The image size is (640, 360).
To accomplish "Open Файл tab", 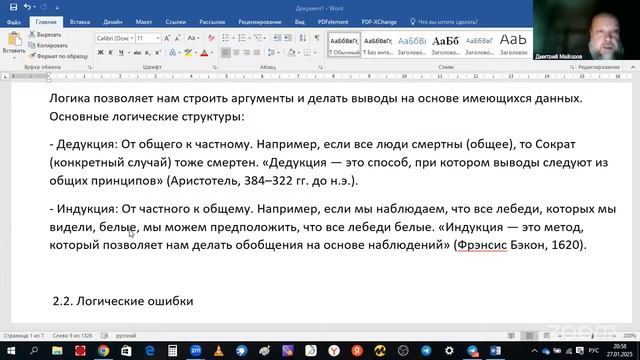I will [x=14, y=22].
